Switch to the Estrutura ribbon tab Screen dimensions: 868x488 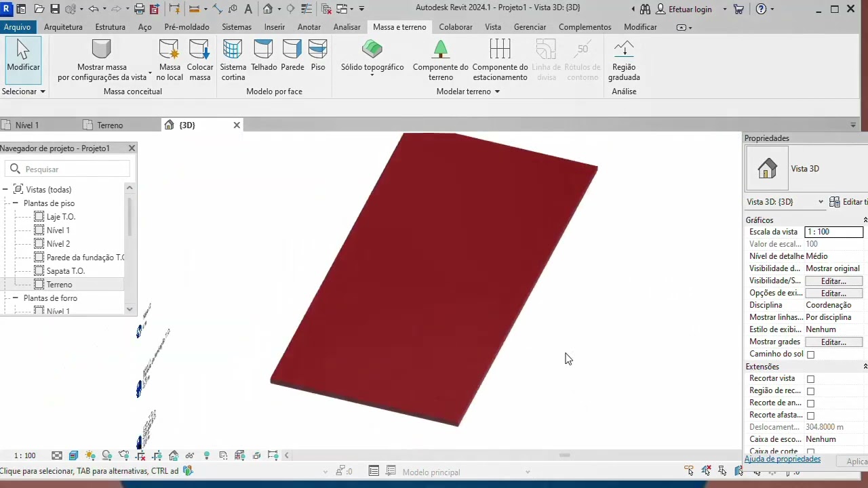coord(111,27)
